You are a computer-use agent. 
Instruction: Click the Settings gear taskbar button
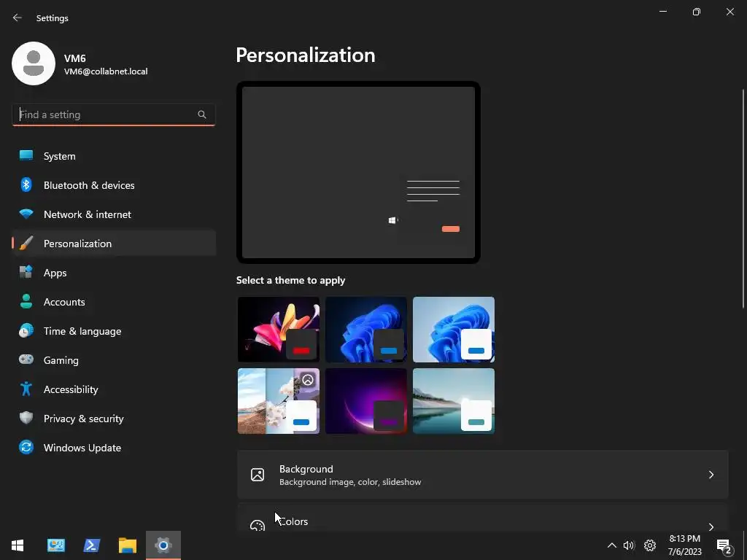163,545
